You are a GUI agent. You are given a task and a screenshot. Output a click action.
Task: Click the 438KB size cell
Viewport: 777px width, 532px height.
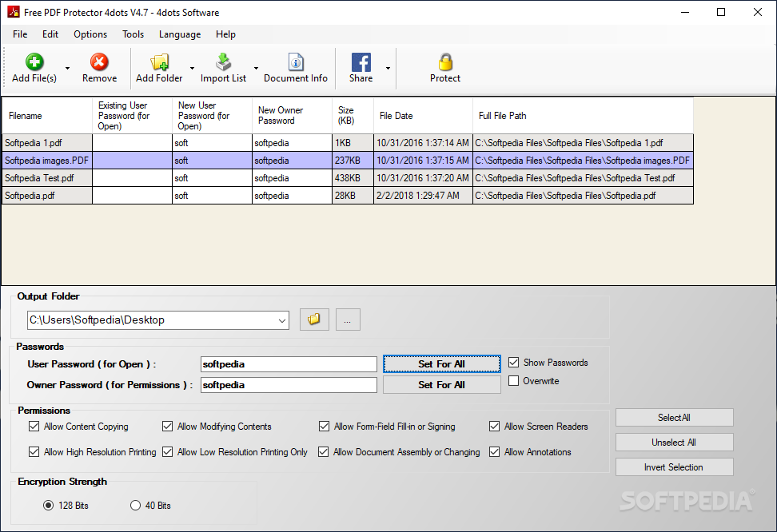[353, 178]
